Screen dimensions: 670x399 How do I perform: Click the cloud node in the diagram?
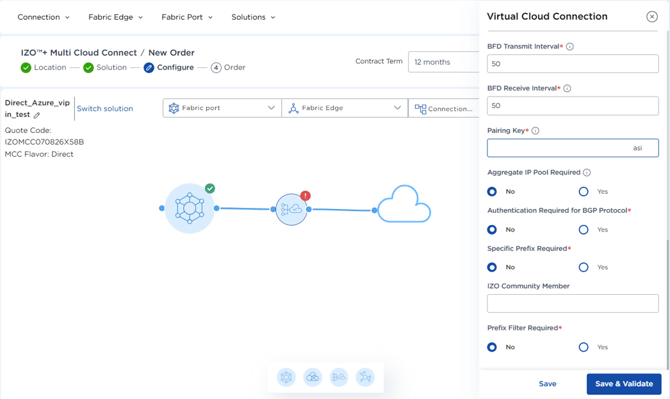coord(404,204)
